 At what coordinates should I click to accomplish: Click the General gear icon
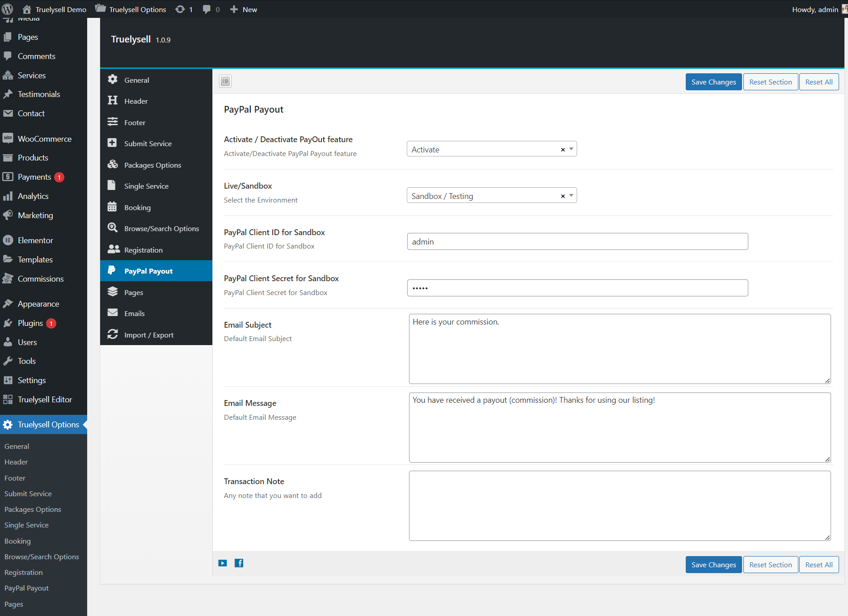[x=113, y=80]
